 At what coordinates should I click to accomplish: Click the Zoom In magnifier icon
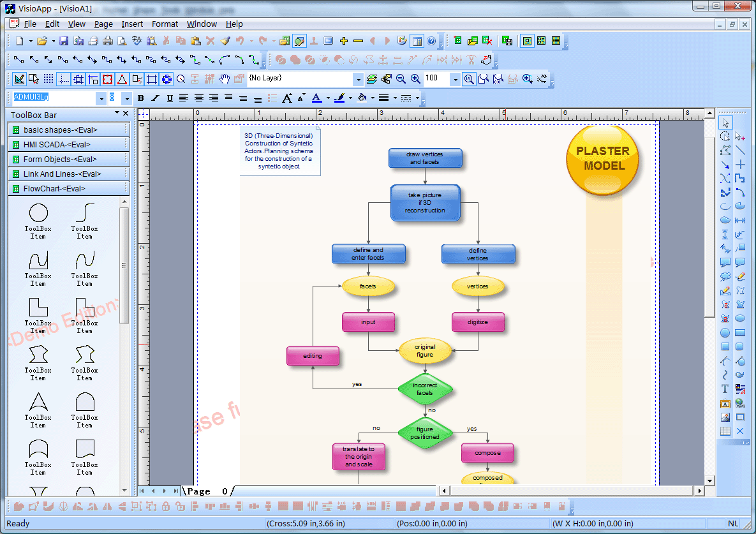point(416,79)
